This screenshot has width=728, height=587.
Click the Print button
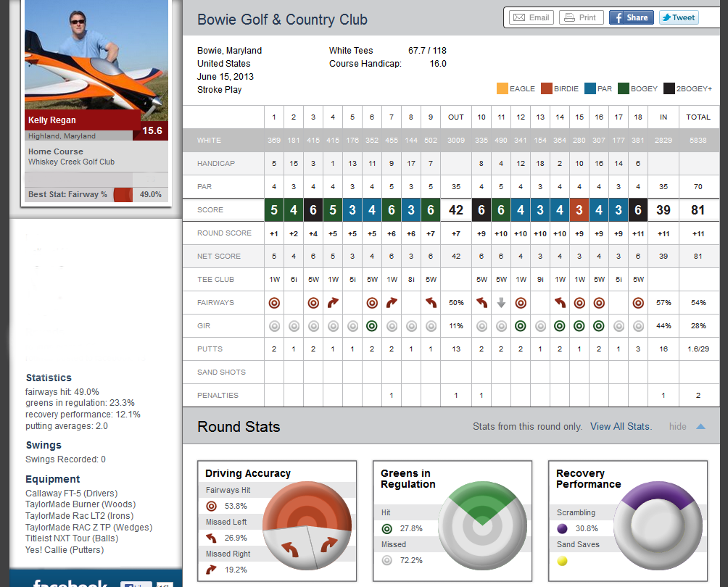click(581, 17)
